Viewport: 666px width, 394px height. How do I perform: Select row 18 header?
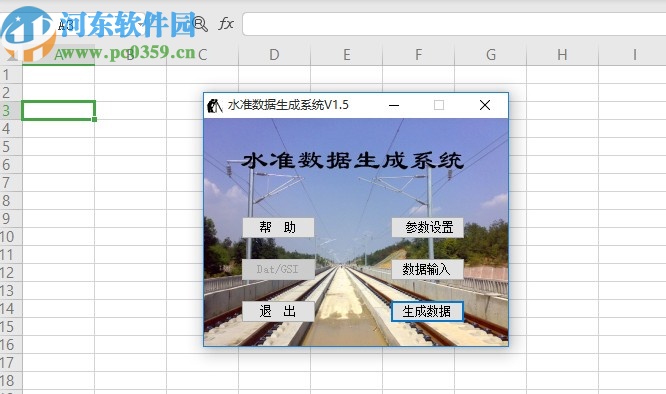11,380
